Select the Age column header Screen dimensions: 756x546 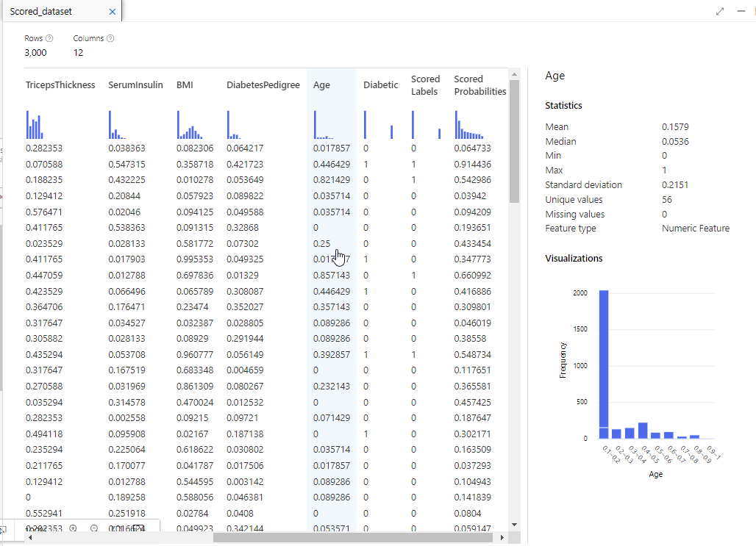coord(321,85)
